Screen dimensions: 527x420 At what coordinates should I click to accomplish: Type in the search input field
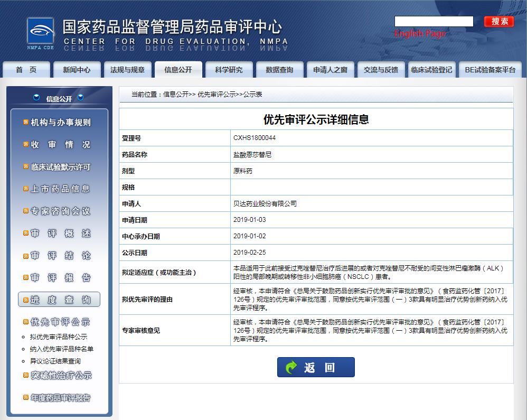coord(434,22)
